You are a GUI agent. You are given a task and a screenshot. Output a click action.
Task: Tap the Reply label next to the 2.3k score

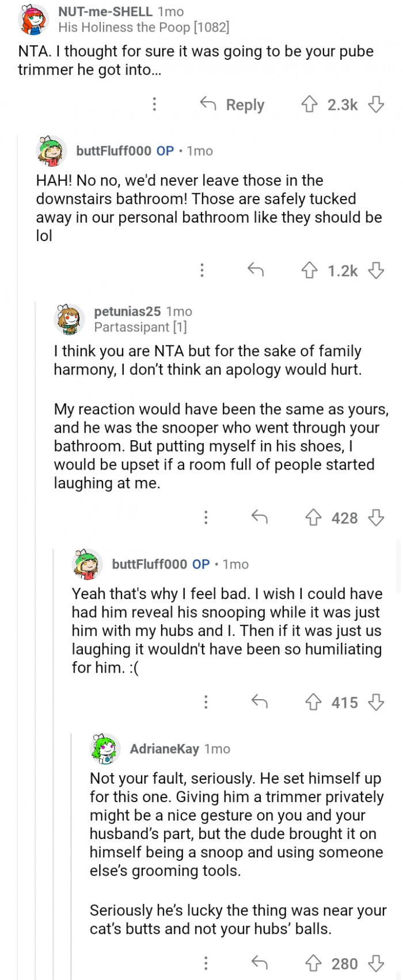pyautogui.click(x=245, y=105)
